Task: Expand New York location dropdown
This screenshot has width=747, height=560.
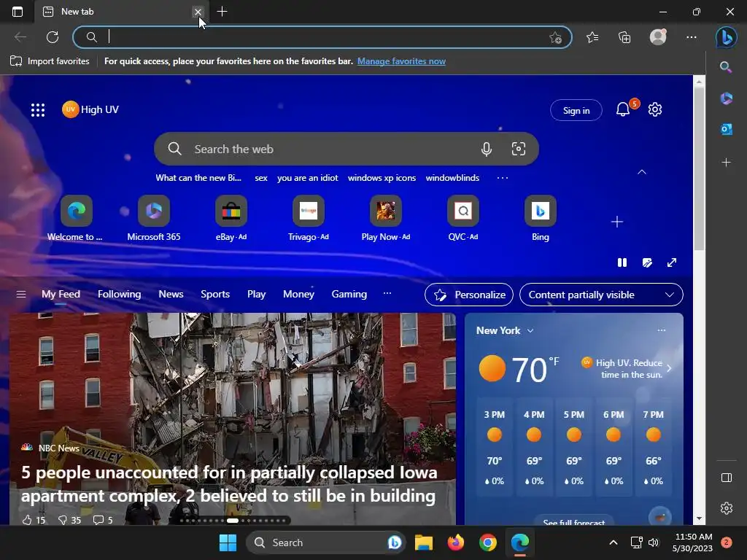Action: [x=530, y=330]
